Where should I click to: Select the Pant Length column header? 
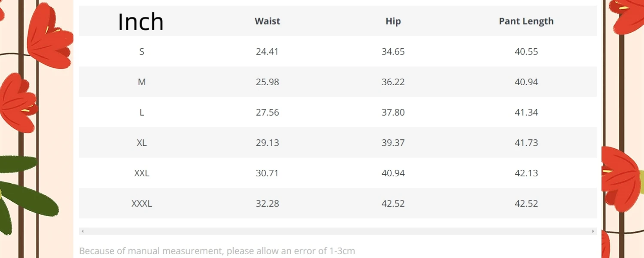(526, 21)
